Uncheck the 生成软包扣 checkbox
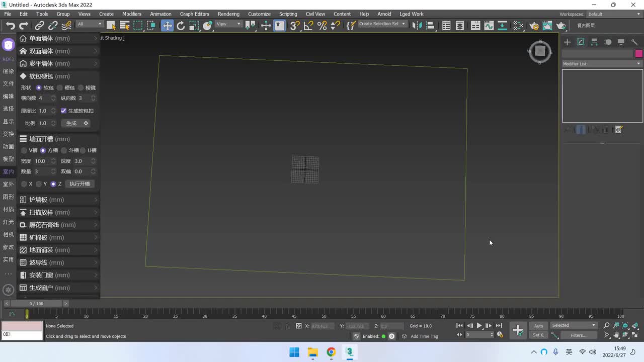 point(63,111)
